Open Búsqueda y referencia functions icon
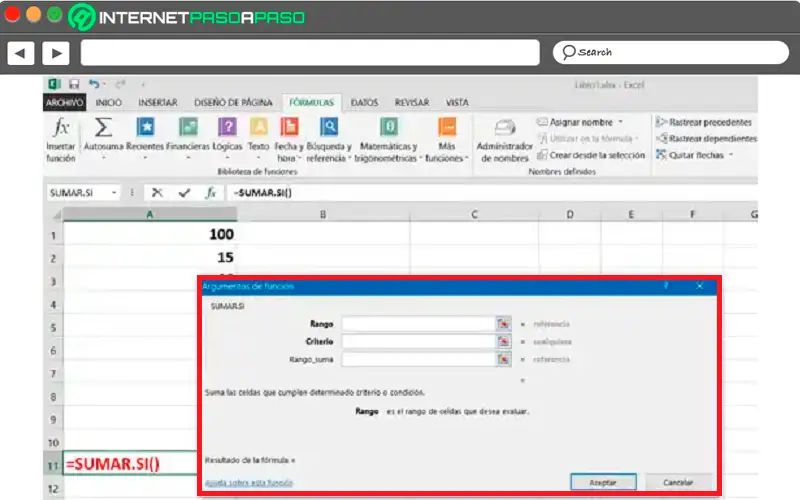The height and width of the screenshot is (500, 800). (329, 127)
